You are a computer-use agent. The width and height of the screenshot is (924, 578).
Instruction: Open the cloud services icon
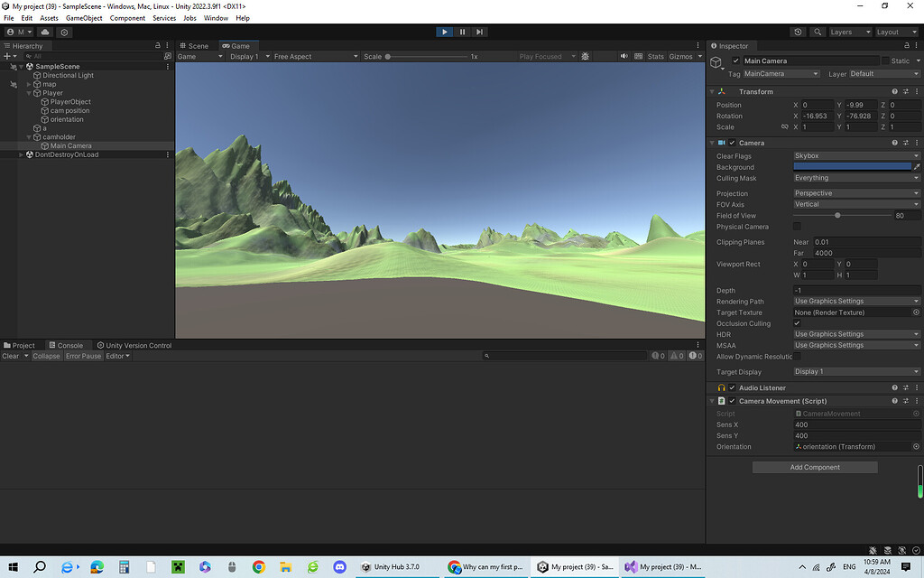pos(45,32)
